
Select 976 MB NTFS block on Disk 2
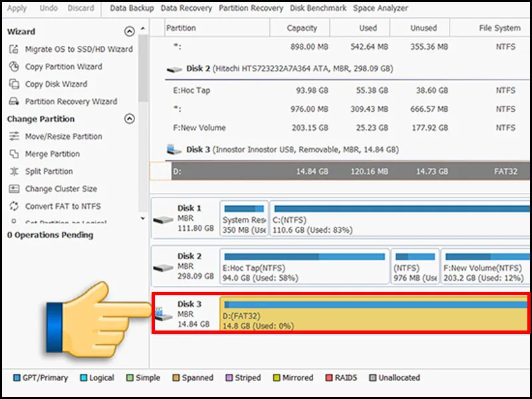click(415, 267)
